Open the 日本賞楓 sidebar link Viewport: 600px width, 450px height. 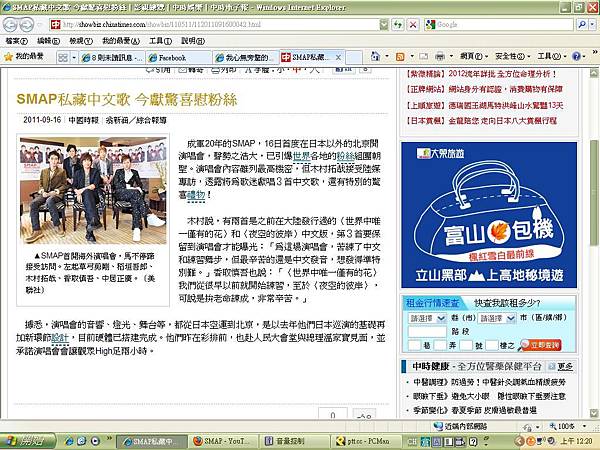pyautogui.click(x=481, y=121)
